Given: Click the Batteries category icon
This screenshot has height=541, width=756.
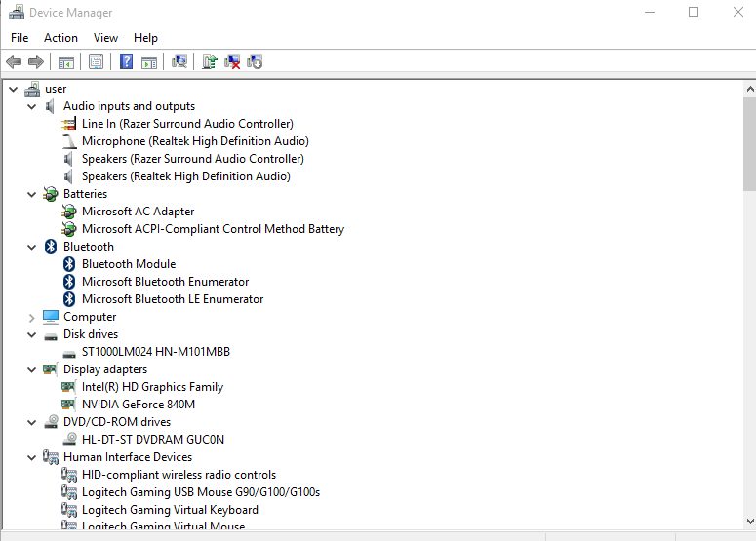Looking at the screenshot, I should [51, 194].
